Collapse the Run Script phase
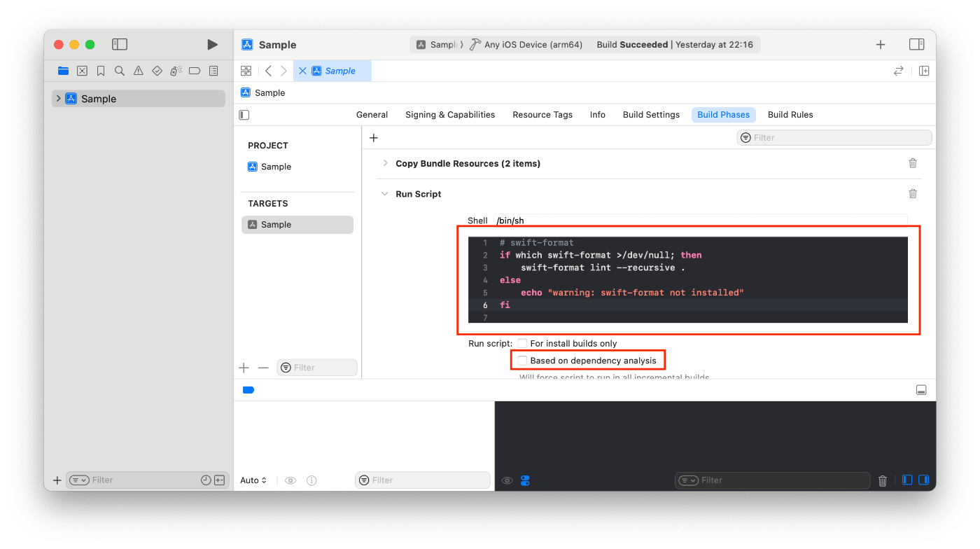 tap(384, 194)
